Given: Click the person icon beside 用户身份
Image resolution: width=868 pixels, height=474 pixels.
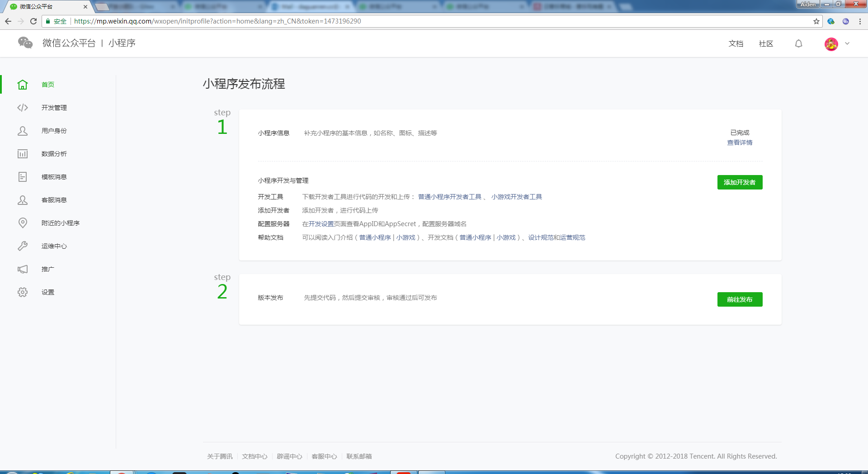Looking at the screenshot, I should (23, 131).
